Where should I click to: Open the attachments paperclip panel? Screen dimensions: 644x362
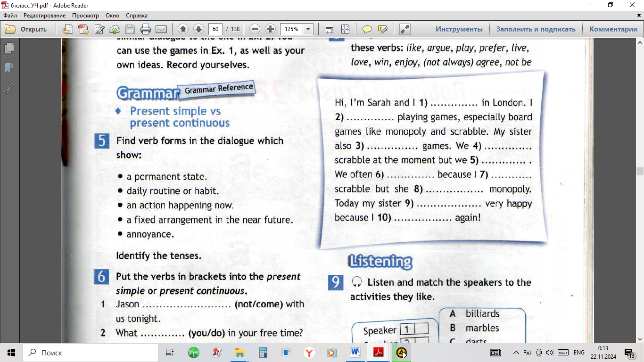[9, 88]
